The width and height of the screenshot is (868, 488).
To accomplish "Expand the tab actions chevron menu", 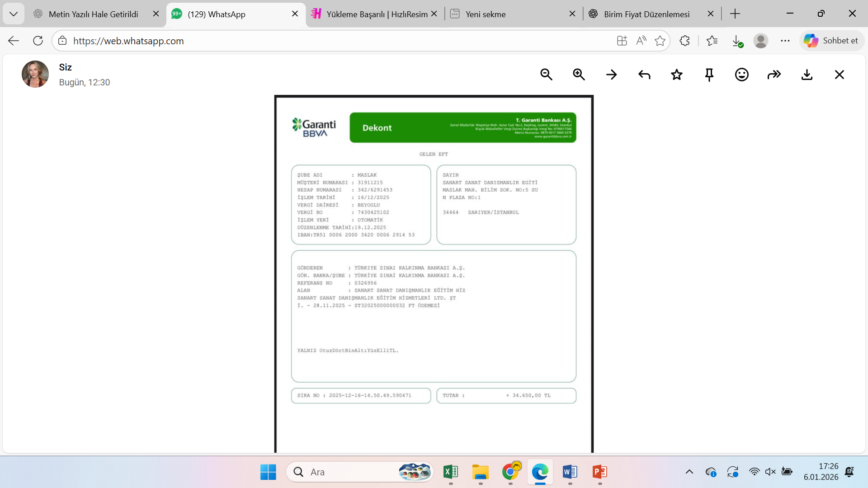I will coord(14,14).
